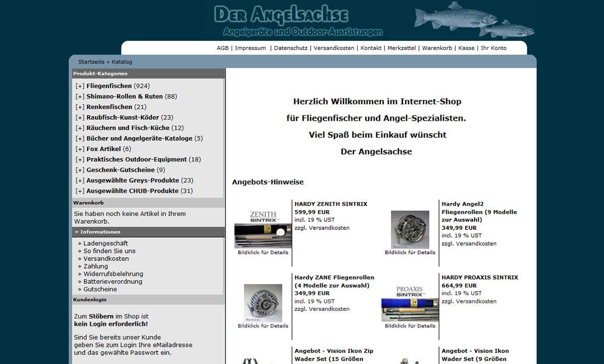Go to Kasse checkout

466,48
